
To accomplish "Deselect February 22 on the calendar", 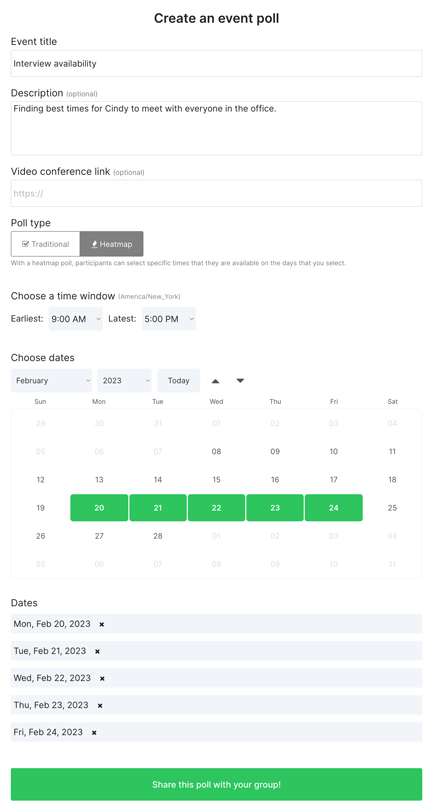I will 217,508.
